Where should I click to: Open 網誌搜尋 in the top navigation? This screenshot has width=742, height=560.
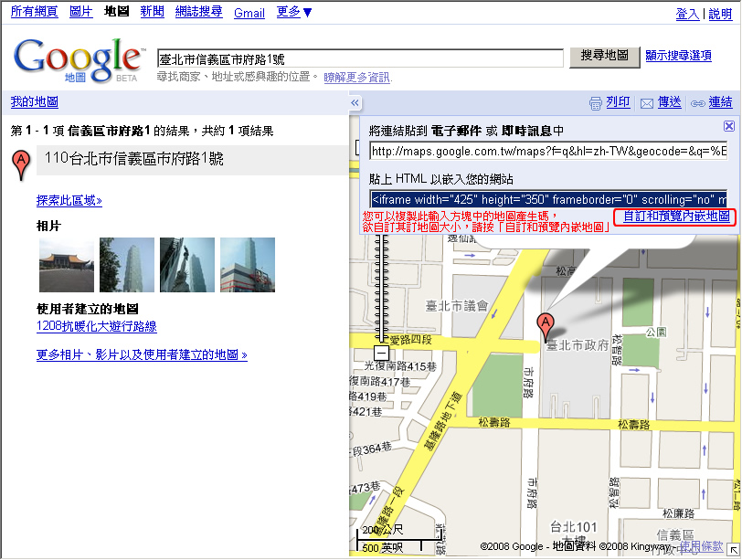click(199, 11)
